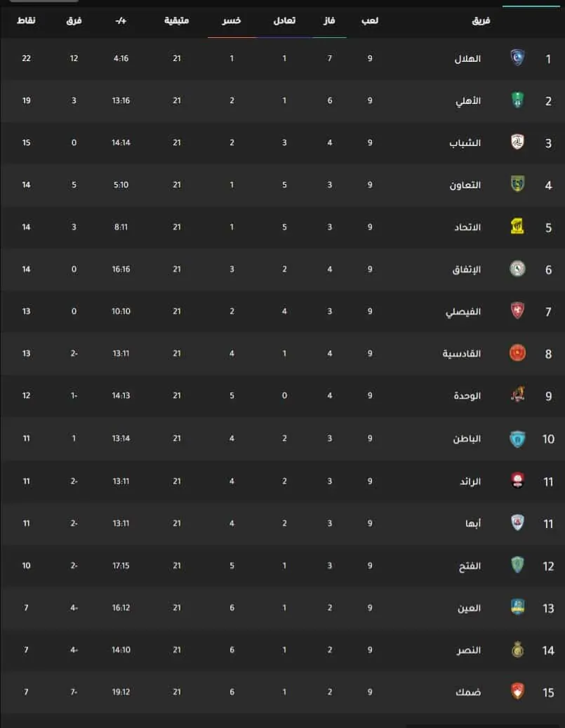Click the Al-Hilal club logo

[x=517, y=58]
